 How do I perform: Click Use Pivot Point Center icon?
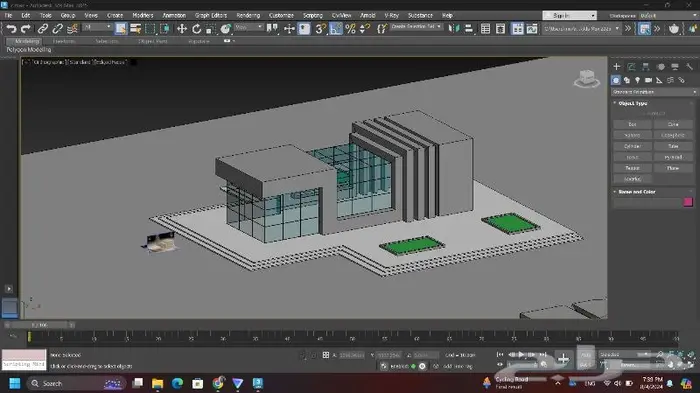click(x=272, y=29)
